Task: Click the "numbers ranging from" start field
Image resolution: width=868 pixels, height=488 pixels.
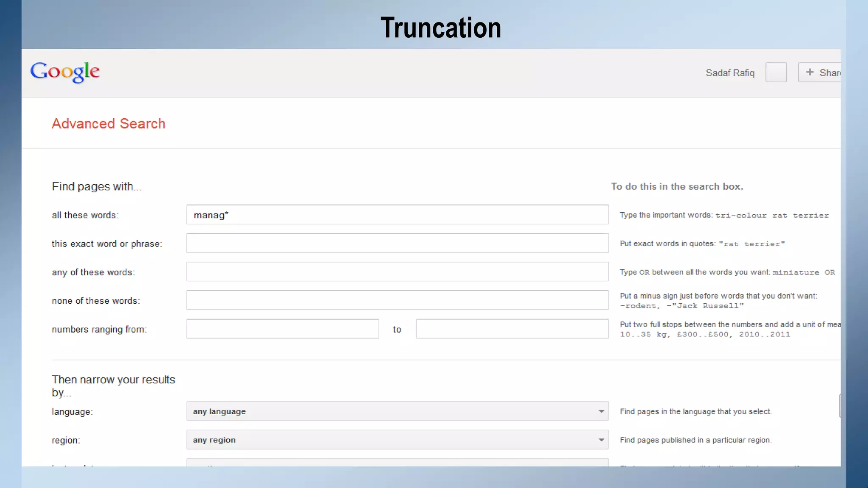Action: click(283, 329)
